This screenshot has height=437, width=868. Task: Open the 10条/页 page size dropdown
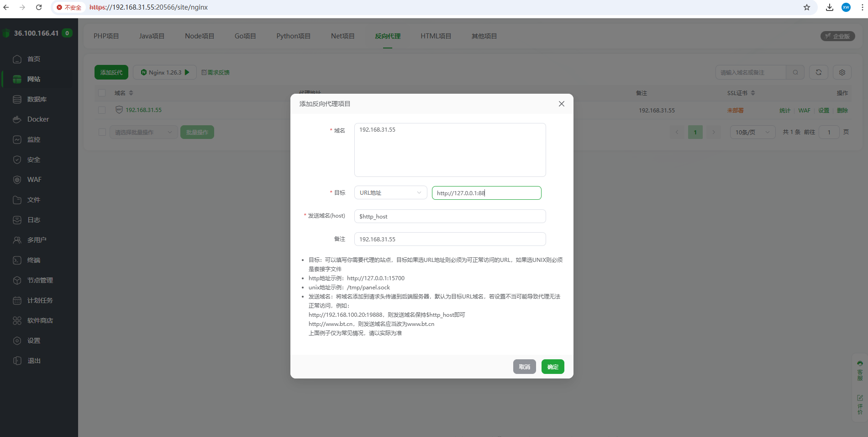tap(752, 132)
